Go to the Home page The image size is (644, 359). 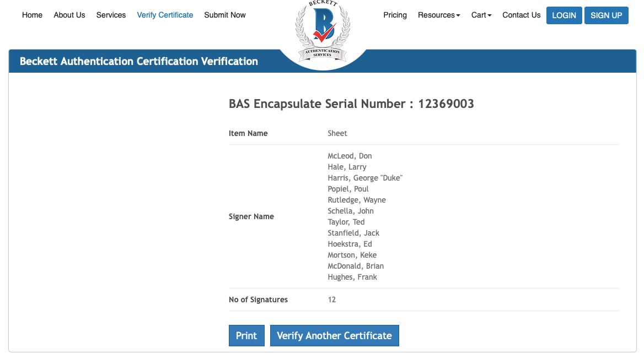[32, 15]
